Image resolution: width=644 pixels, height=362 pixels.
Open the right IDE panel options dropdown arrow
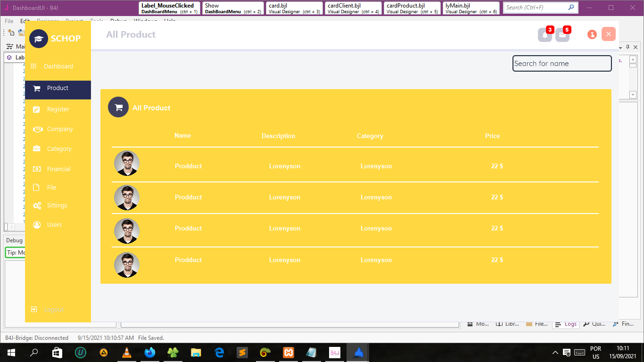[x=620, y=47]
